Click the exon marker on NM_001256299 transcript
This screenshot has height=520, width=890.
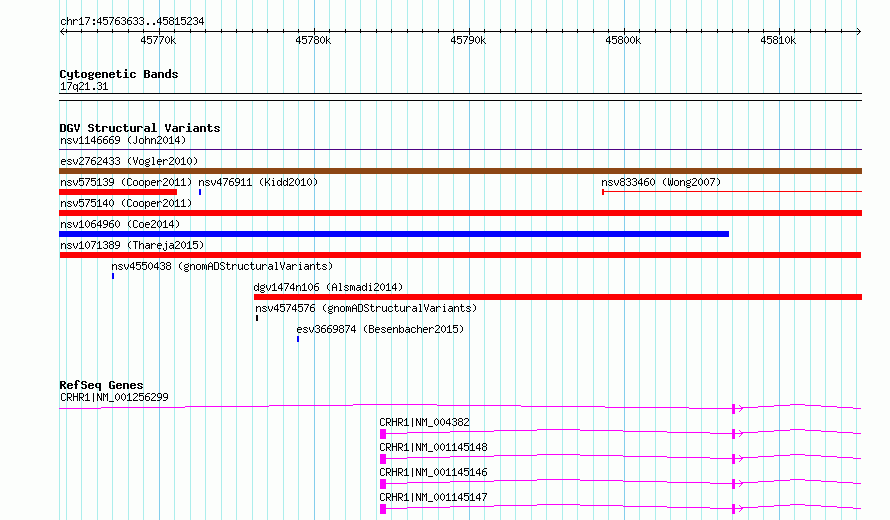(733, 409)
